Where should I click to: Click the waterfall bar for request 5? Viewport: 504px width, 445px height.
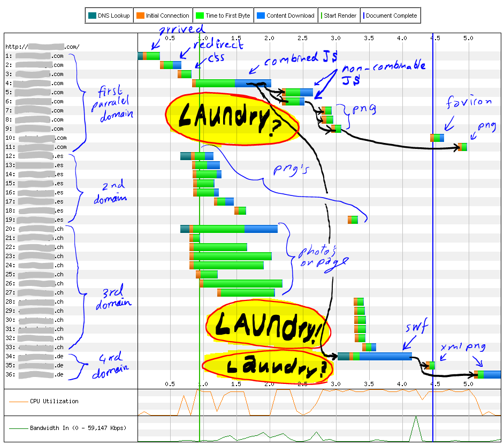297,92
